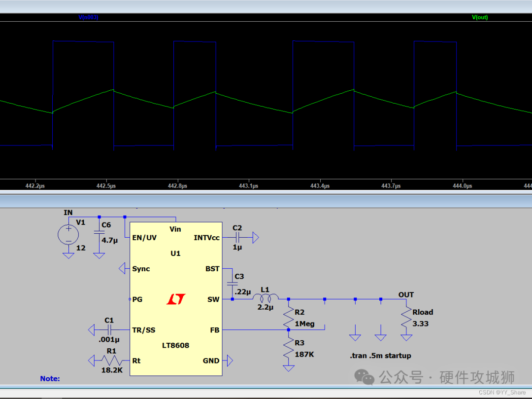This screenshot has width=532, height=399.
Task: Select the V(n003) trace label
Action: pos(88,17)
